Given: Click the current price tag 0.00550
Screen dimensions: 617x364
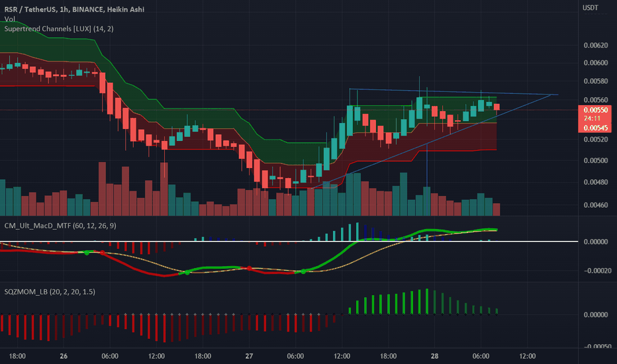Looking at the screenshot, I should 595,110.
